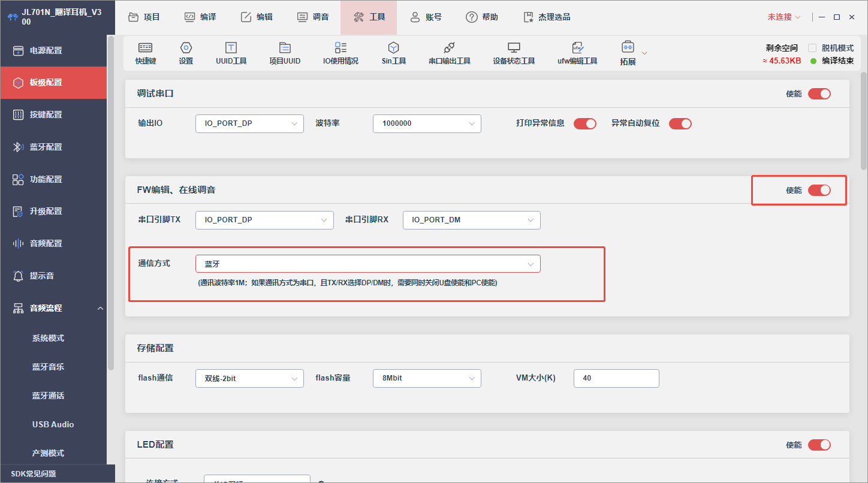The height and width of the screenshot is (483, 868).
Task: Toggle the LED配置 enable switch
Action: pos(819,445)
